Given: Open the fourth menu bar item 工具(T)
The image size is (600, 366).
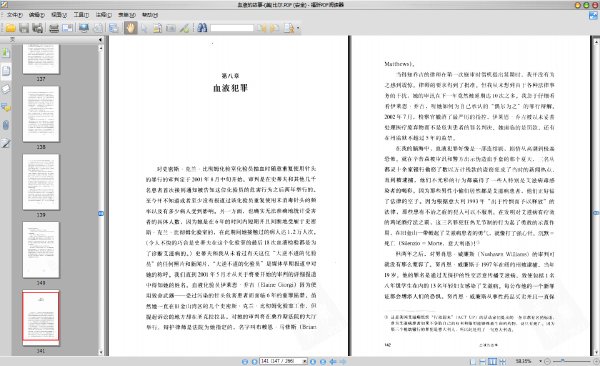Looking at the screenshot, I should pyautogui.click(x=81, y=15).
